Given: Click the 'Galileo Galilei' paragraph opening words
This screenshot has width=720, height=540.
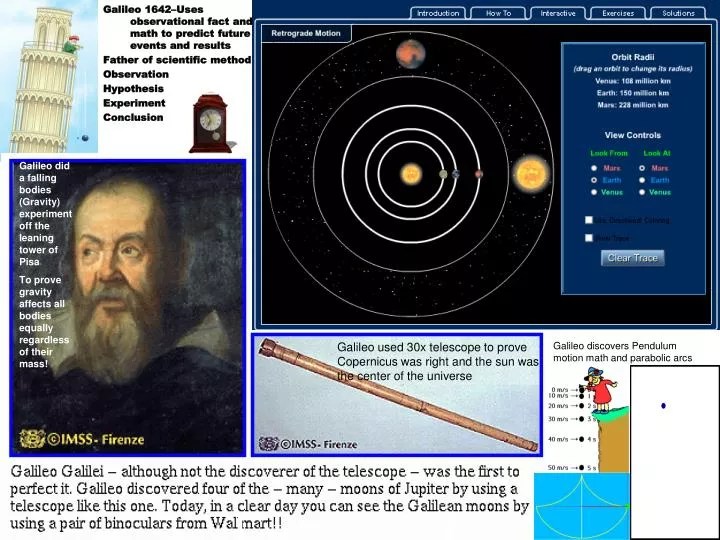Looking at the screenshot, I should coord(57,471).
